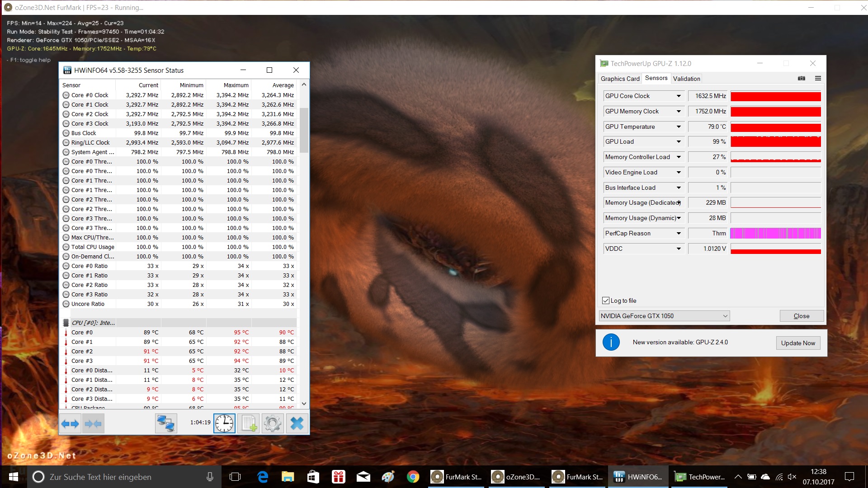The image size is (868, 488).
Task: Switch to the Validation tab
Action: [686, 79]
